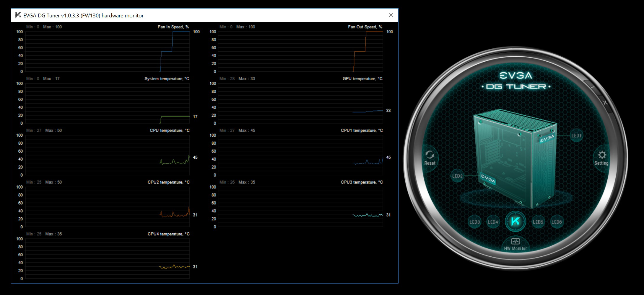Click 'Min : 25 Max : 50' text
The width and height of the screenshot is (644, 295).
pyautogui.click(x=44, y=182)
